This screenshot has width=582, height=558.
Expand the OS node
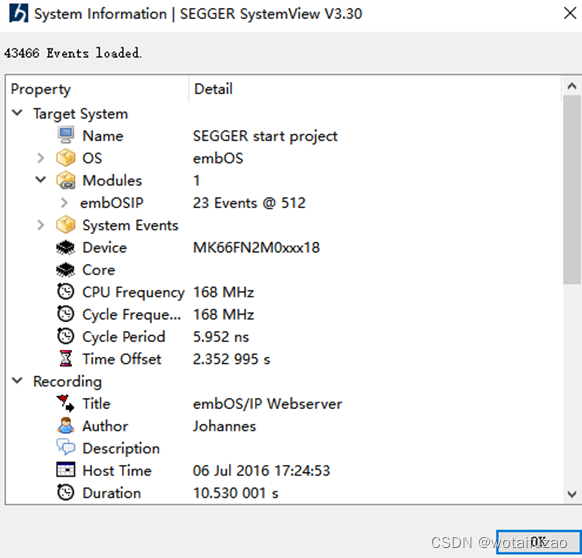41,158
